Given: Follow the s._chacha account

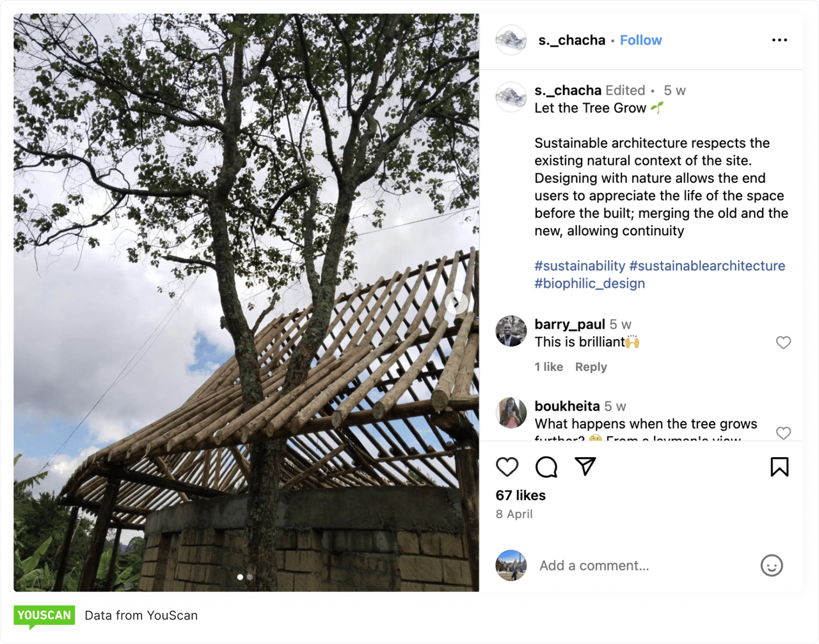Looking at the screenshot, I should coord(640,40).
